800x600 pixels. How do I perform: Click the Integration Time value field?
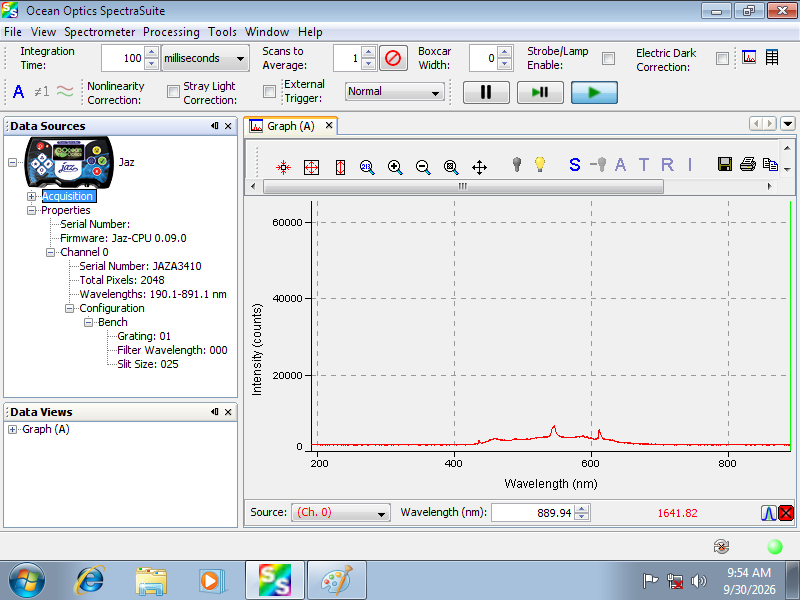point(123,58)
